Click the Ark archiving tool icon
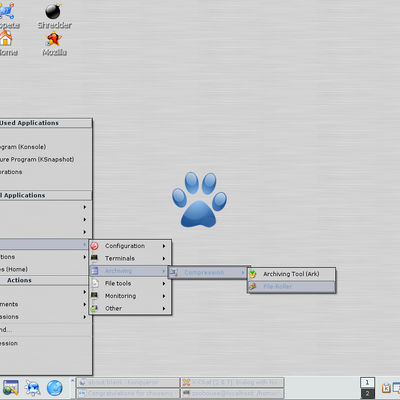Screen dimensions: 400x400 click(x=253, y=274)
